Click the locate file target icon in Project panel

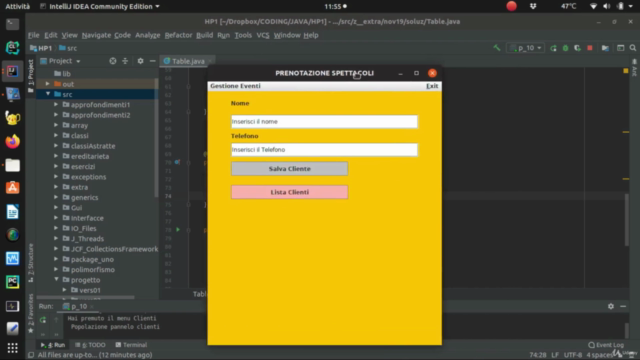pyautogui.click(x=113, y=61)
